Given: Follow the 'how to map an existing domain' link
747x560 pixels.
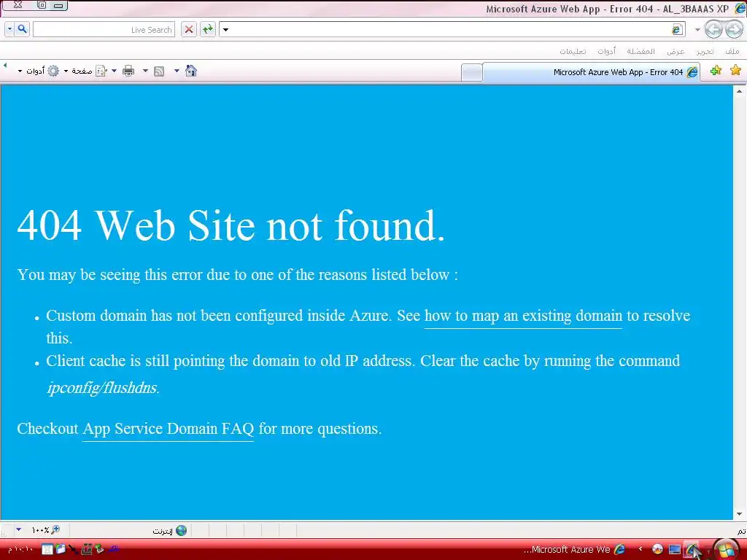Looking at the screenshot, I should pyautogui.click(x=523, y=316).
